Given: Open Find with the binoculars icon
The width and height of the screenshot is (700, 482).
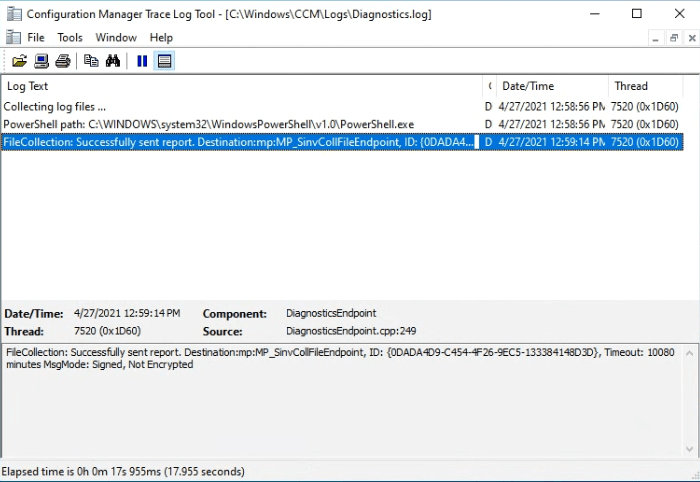Looking at the screenshot, I should pos(113,61).
